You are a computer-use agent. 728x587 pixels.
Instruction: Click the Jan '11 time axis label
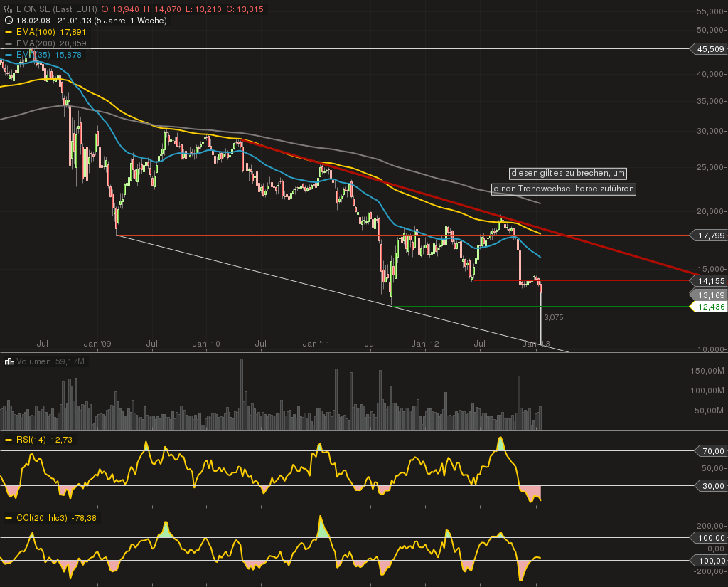[x=316, y=344]
